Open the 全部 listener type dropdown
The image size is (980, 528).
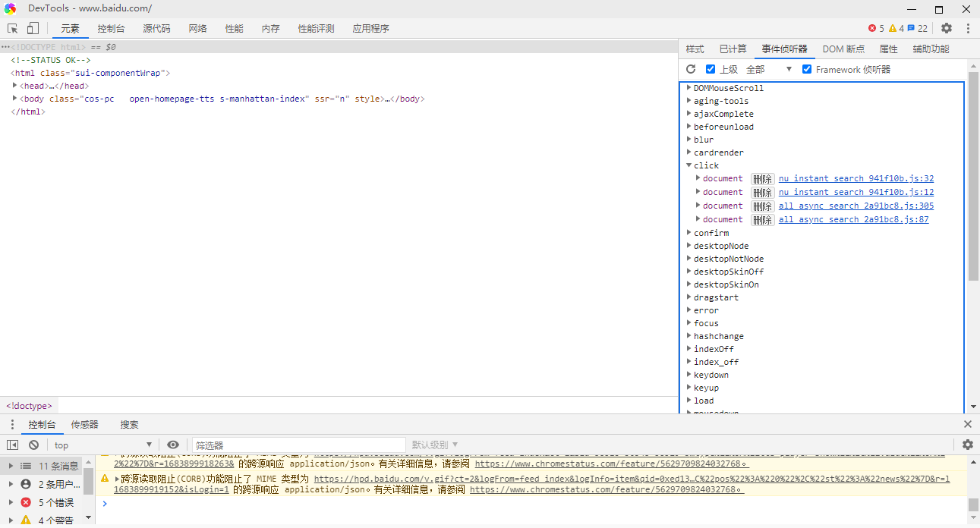coord(768,69)
